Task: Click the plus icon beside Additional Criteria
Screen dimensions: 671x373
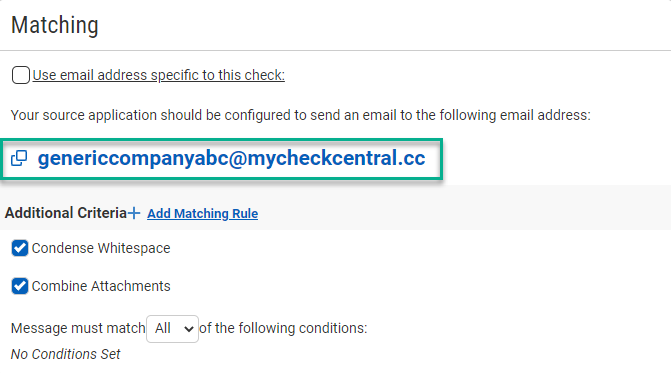Action: pyautogui.click(x=134, y=213)
